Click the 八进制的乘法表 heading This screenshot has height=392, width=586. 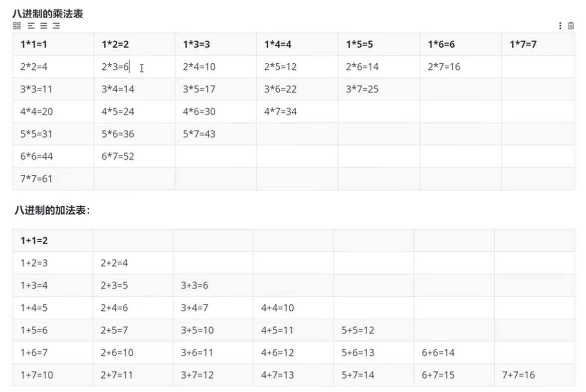coord(47,14)
